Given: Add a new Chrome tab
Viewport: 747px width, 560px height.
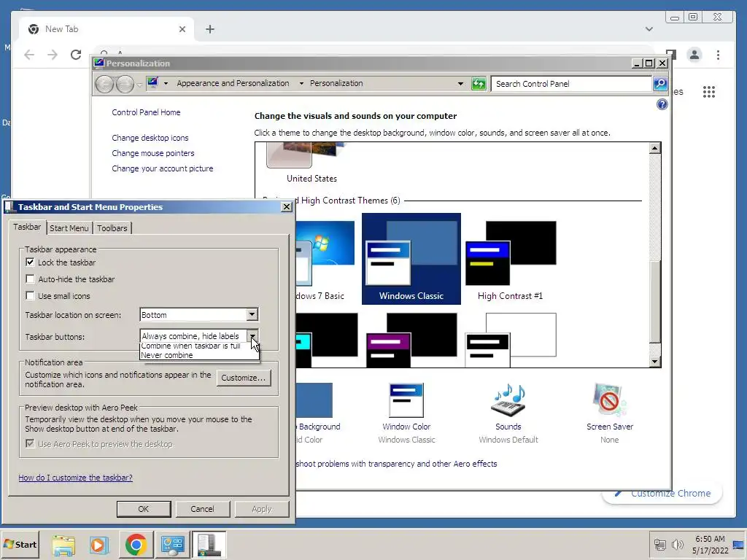Looking at the screenshot, I should pyautogui.click(x=209, y=29).
